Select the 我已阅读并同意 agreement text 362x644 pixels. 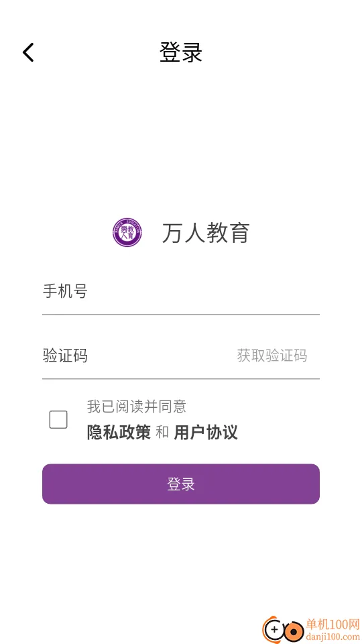(x=137, y=407)
